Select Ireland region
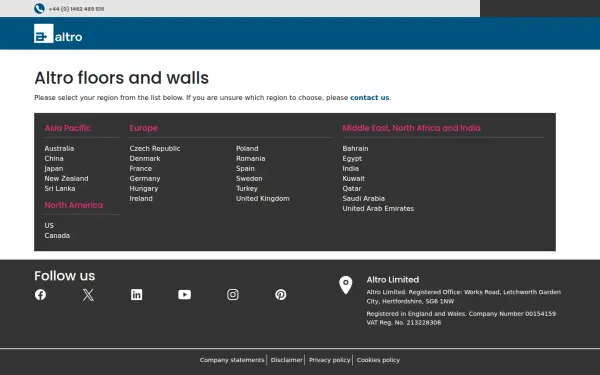Image resolution: width=600 pixels, height=375 pixels. coord(141,199)
